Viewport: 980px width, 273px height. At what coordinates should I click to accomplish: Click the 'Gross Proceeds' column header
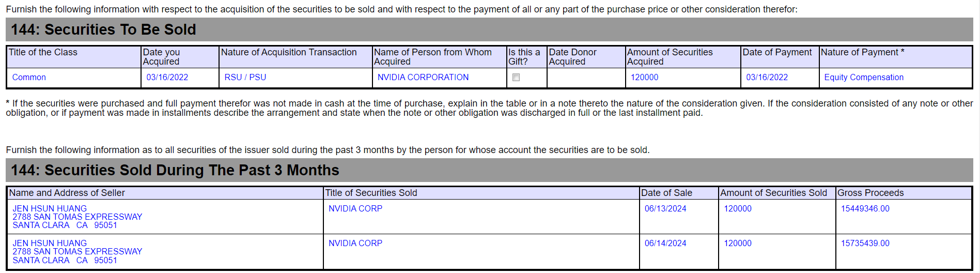(x=870, y=193)
